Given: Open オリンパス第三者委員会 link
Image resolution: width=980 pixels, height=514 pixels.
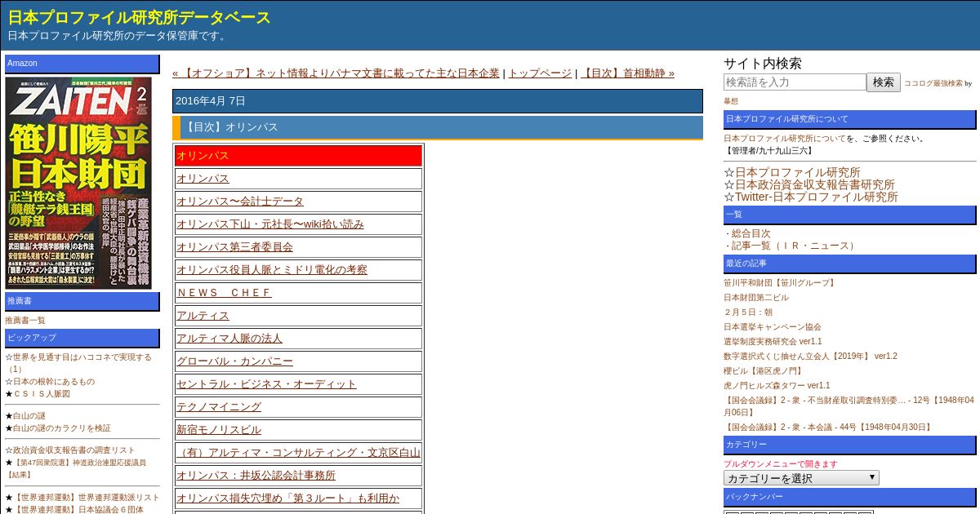Looking at the screenshot, I should coord(234,247).
